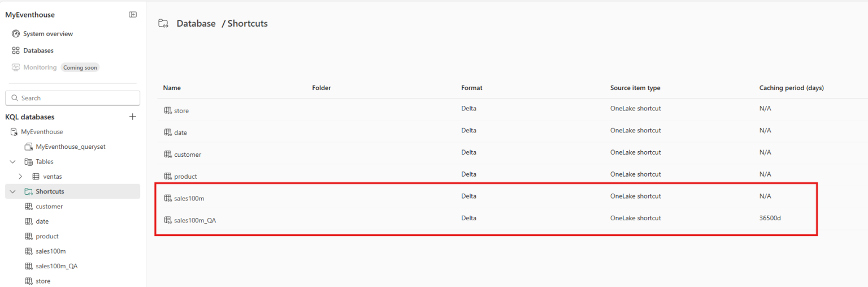
Task: Open the Databases page
Action: tap(38, 50)
